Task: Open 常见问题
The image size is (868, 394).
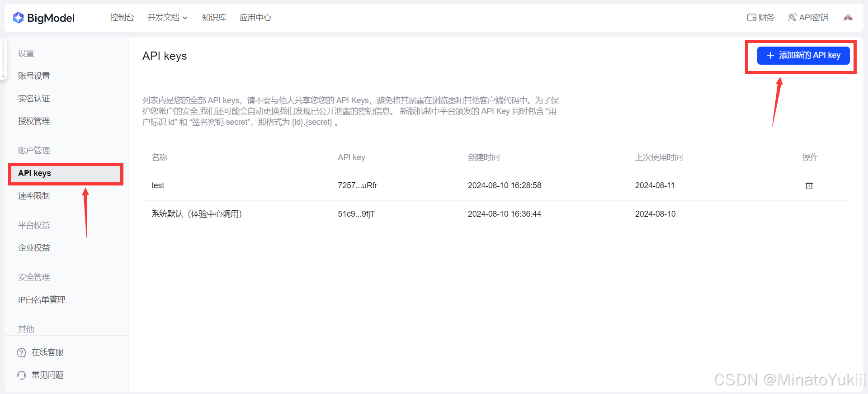Action: coord(40,375)
